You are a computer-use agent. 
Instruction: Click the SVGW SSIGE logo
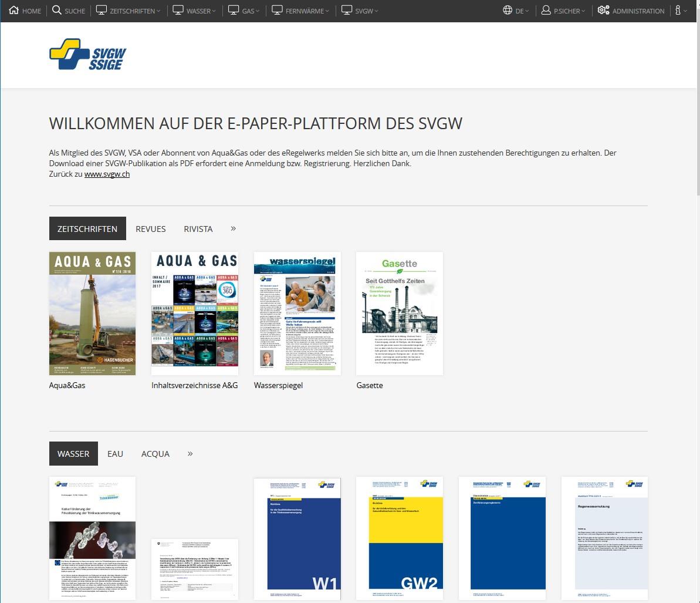(88, 55)
